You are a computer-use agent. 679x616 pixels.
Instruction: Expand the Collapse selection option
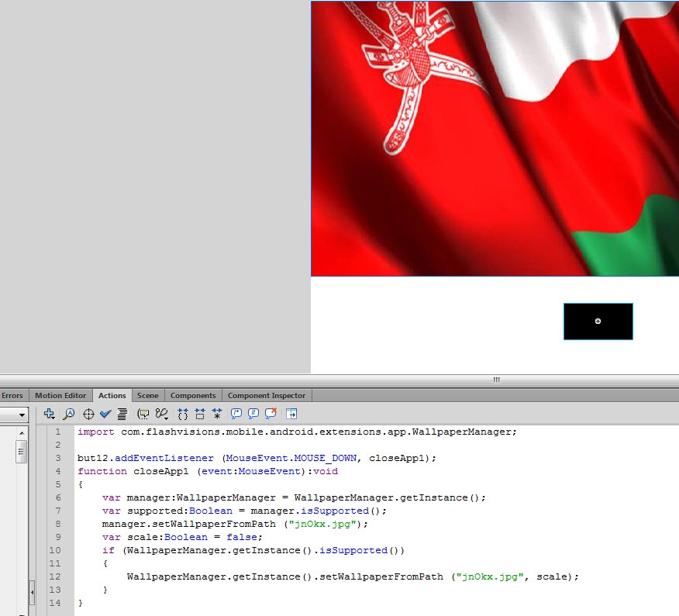(x=199, y=414)
